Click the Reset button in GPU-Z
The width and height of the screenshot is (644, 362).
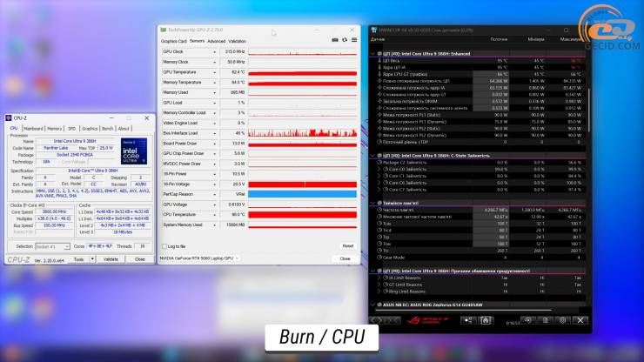pos(348,246)
